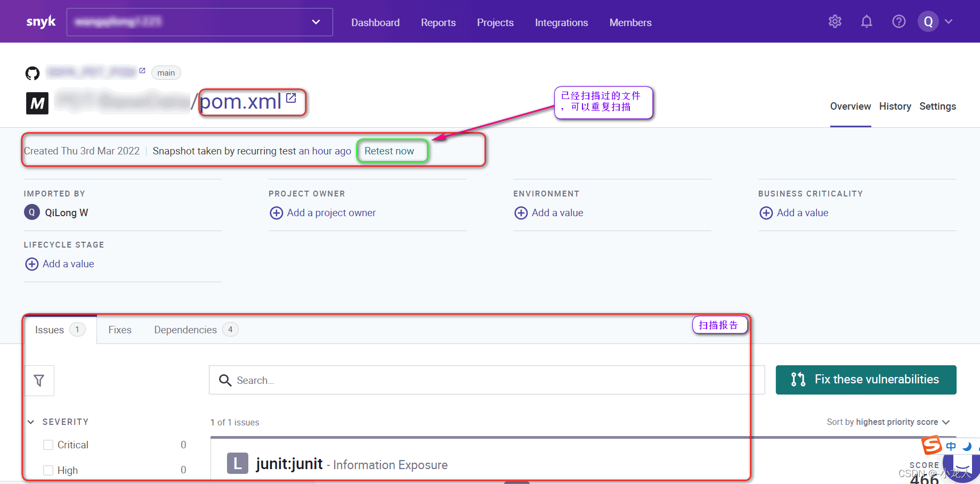Click the main branch tag
The image size is (980, 484).
(x=166, y=73)
